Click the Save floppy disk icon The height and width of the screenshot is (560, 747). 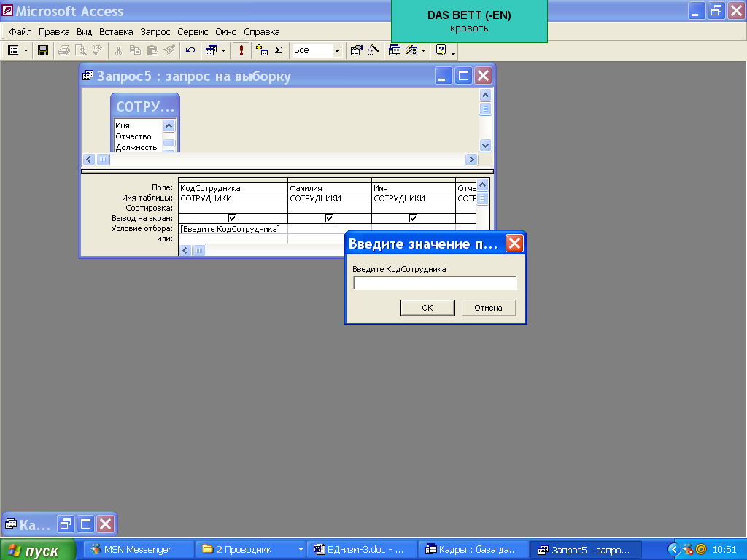[43, 50]
